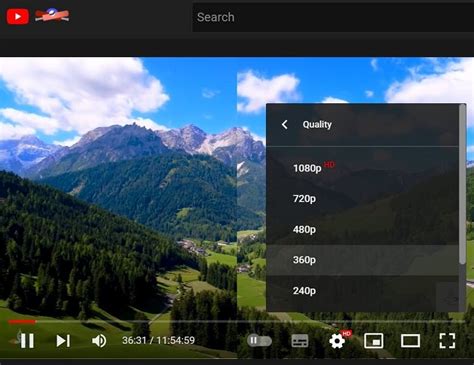Switch to theater mode
Screen dimensions: 474x365
coord(410,341)
